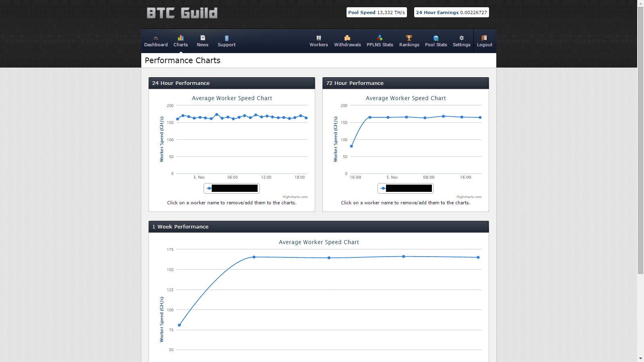Image resolution: width=644 pixels, height=362 pixels.
Task: Click the Performance Charts page title
Action: click(183, 60)
